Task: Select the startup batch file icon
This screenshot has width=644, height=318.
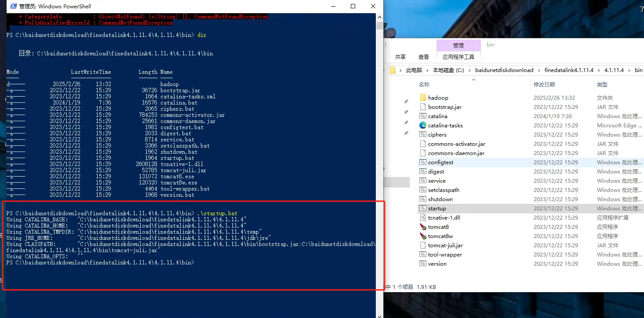Action: [423, 208]
